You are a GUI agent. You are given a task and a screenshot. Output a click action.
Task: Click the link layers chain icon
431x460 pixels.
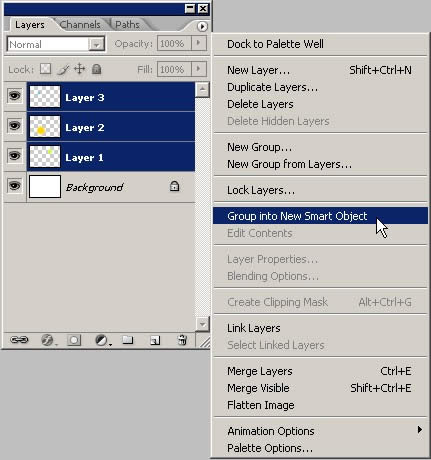click(19, 340)
